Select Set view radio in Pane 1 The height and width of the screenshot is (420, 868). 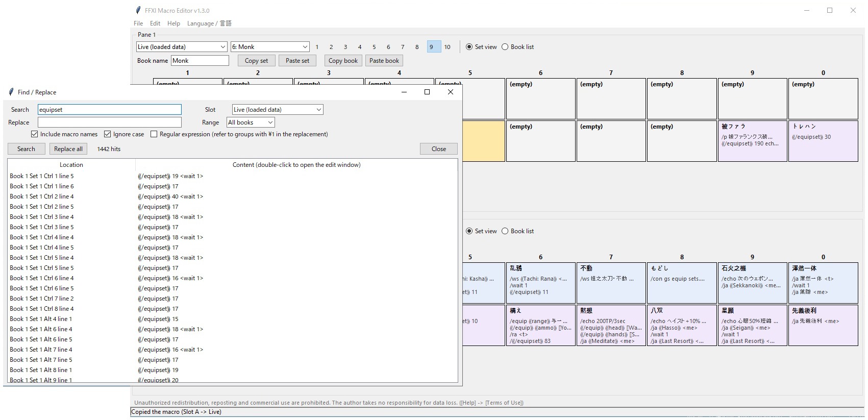click(469, 47)
